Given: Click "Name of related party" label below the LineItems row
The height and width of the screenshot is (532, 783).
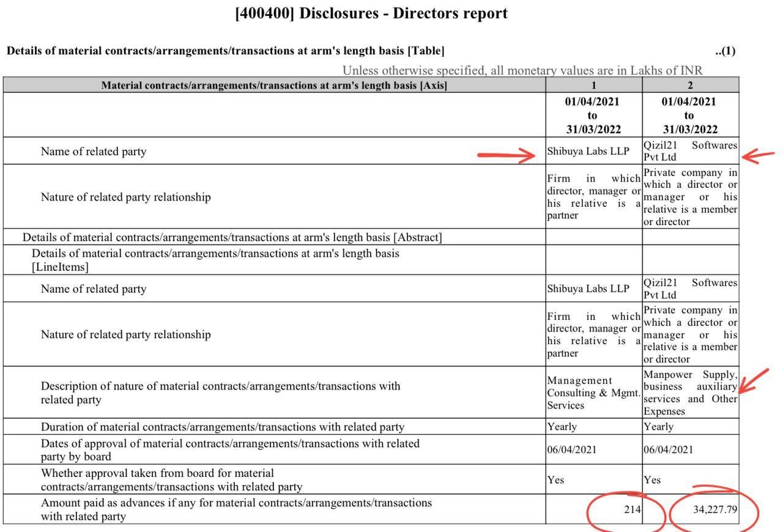Looking at the screenshot, I should tap(94, 289).
